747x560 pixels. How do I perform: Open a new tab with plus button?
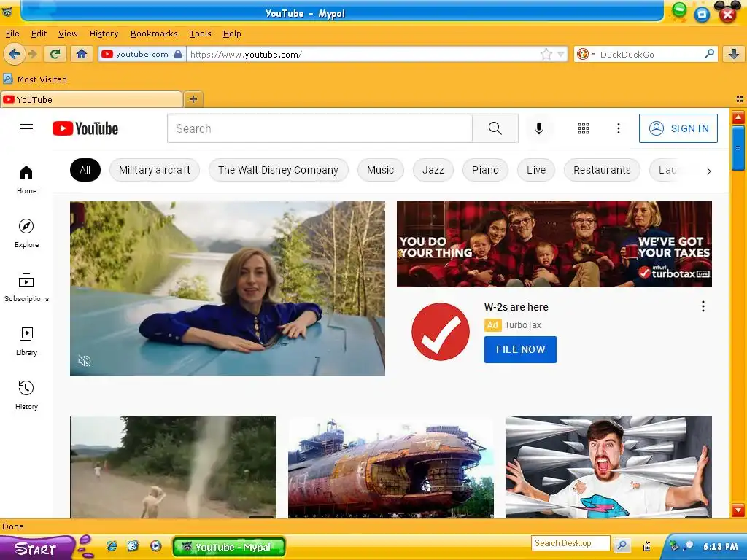[x=193, y=99]
